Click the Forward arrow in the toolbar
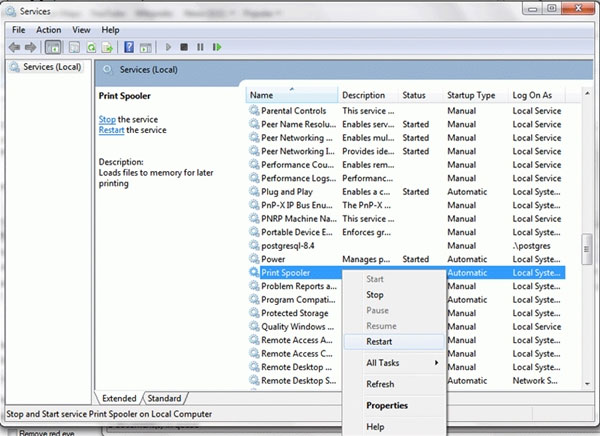Viewport: 600px width, 436px height. point(30,47)
